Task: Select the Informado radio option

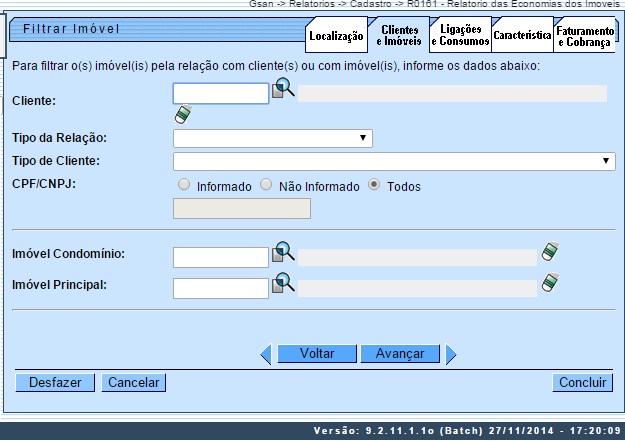Action: 183,185
